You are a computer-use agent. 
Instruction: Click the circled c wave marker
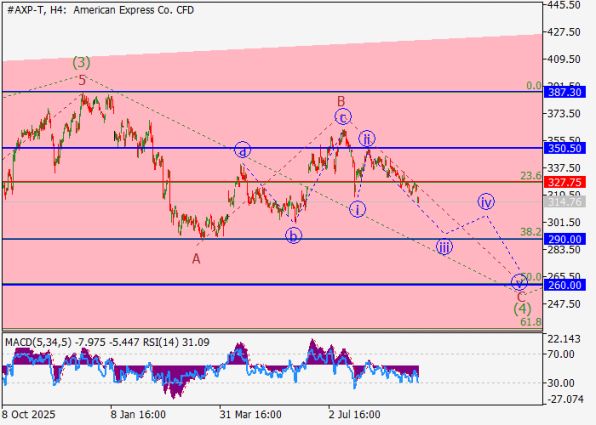point(343,117)
